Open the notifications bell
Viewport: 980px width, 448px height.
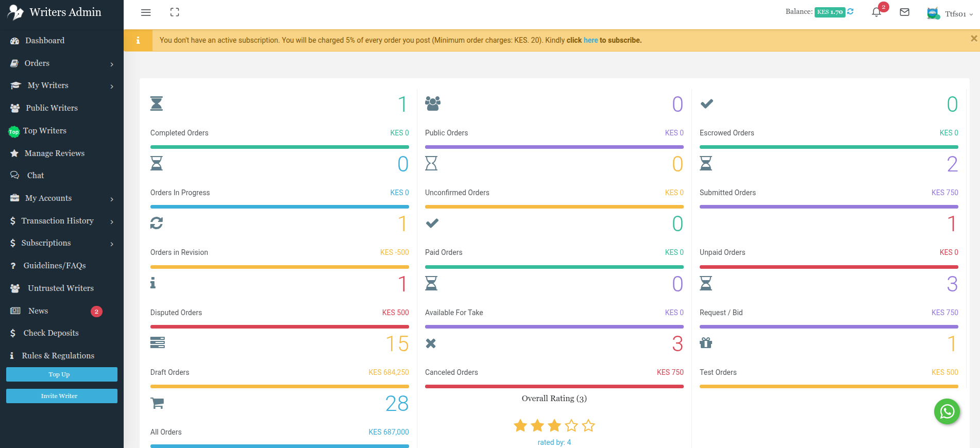point(876,12)
